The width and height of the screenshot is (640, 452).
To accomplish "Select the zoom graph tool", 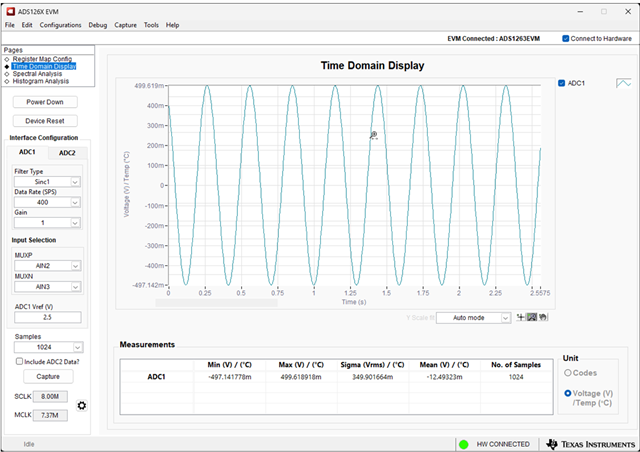I will 531,317.
